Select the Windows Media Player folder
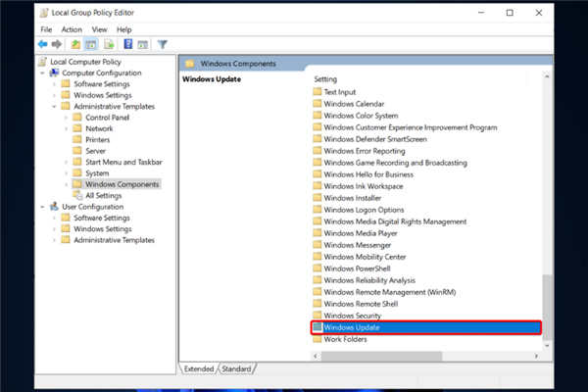The image size is (588, 392). click(x=361, y=233)
